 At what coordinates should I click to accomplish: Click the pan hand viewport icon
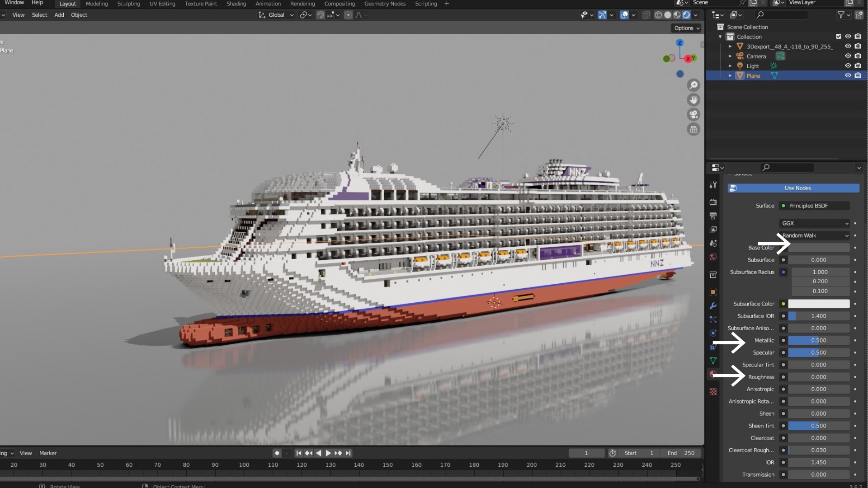point(693,99)
